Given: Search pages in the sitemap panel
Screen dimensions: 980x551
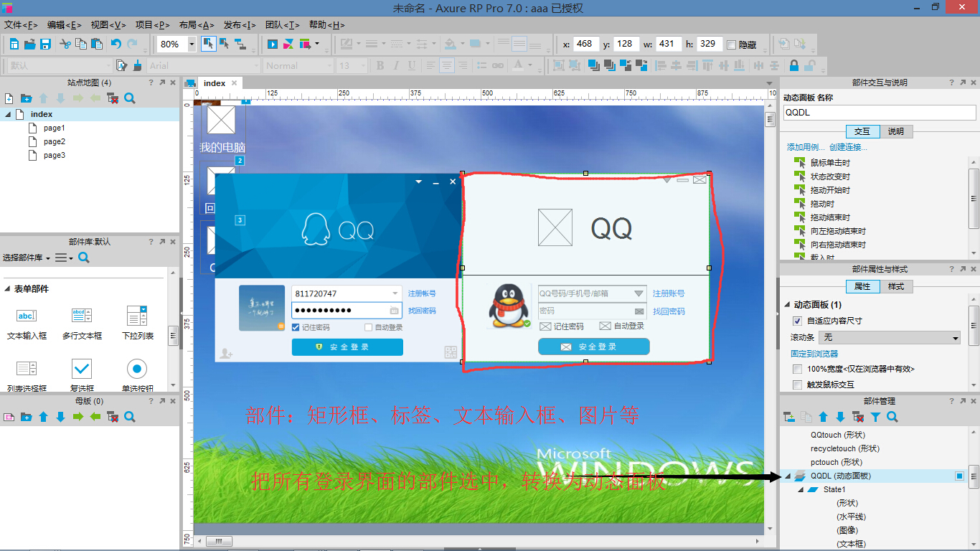Looking at the screenshot, I should click(130, 98).
